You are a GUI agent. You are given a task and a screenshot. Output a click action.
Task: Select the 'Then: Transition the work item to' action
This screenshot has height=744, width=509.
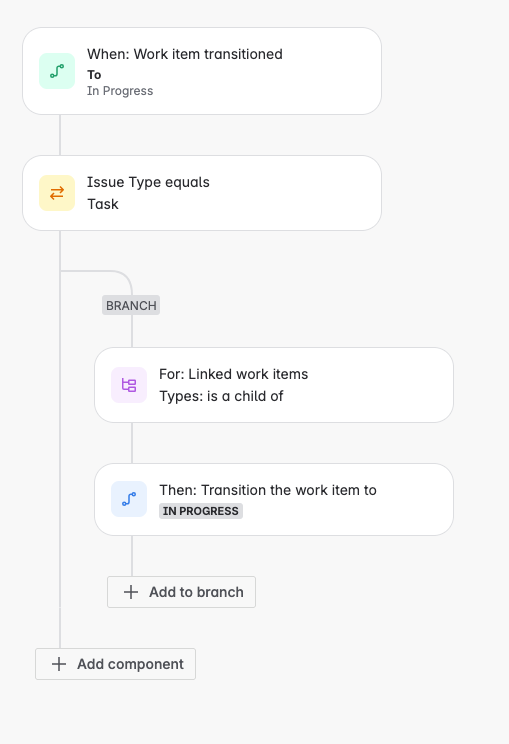pos(274,500)
